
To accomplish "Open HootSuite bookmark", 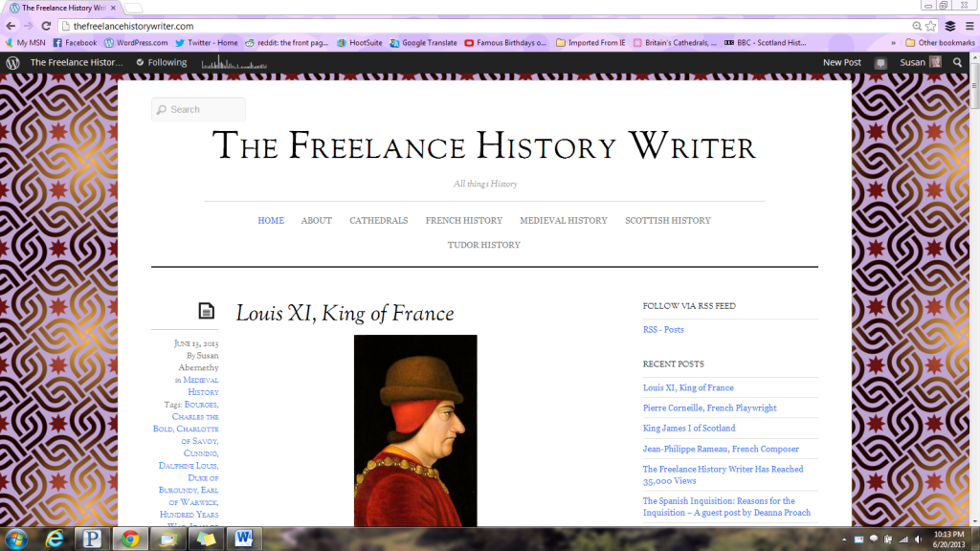I will click(x=360, y=42).
